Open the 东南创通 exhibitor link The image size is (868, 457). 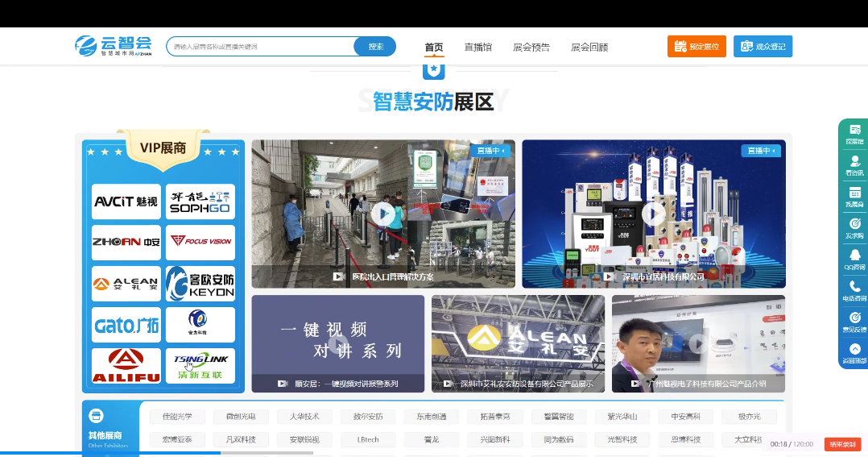coord(432,417)
